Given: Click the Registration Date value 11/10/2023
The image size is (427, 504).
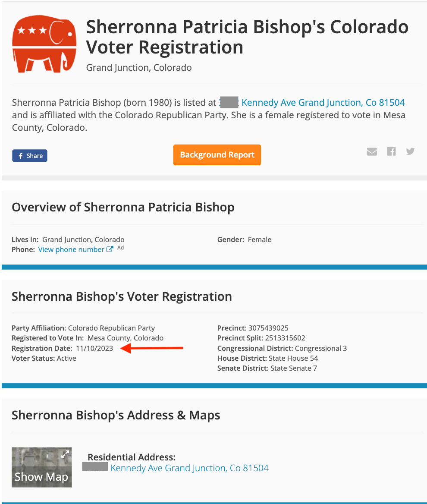Looking at the screenshot, I should [x=94, y=348].
